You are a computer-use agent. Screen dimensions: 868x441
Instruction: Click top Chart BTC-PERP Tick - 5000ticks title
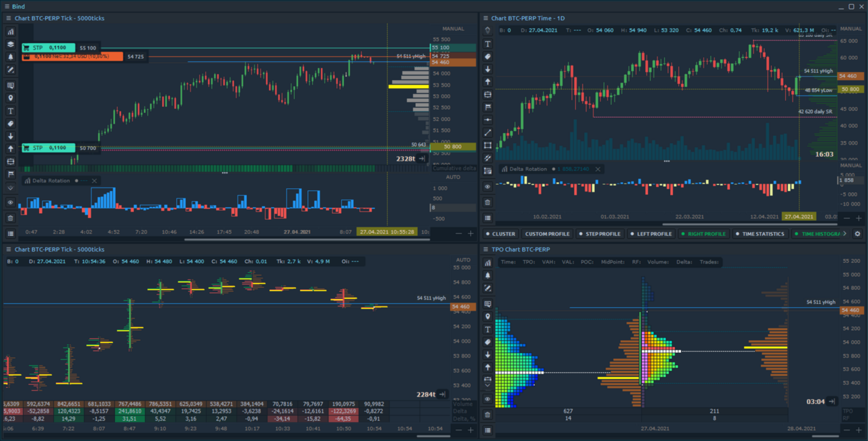tap(60, 18)
